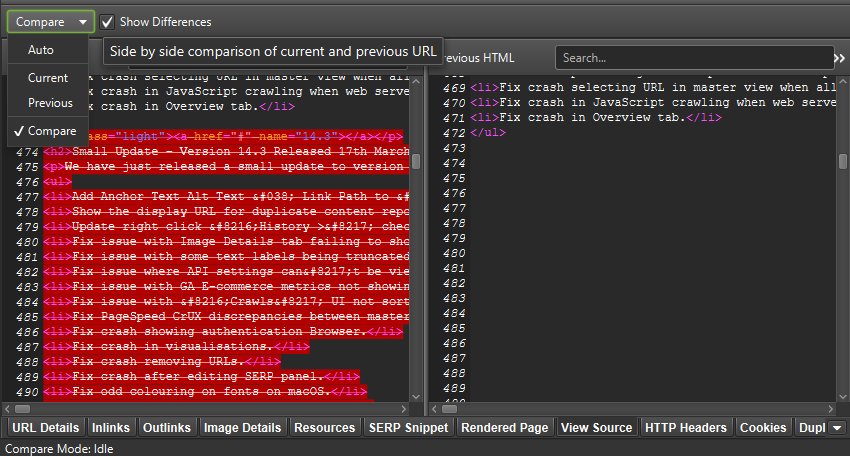Toggle the Show Differences checkbox
The image size is (850, 456).
(107, 22)
